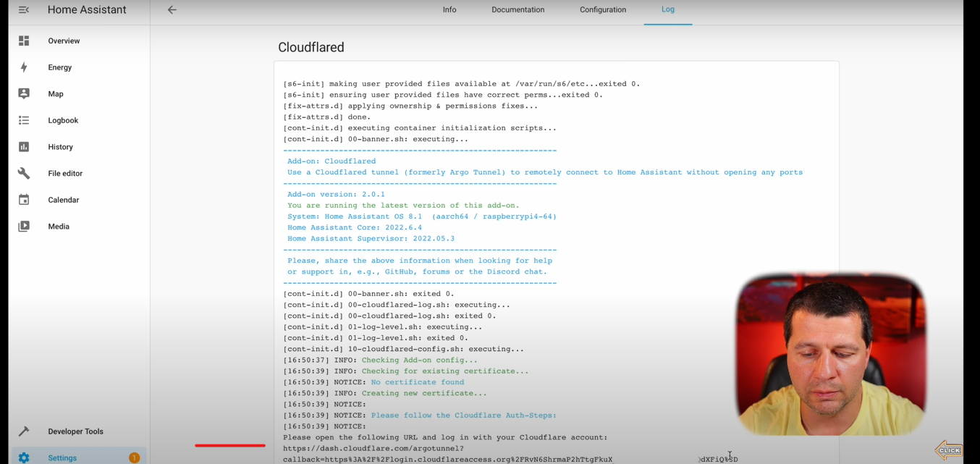This screenshot has width=980, height=464.
Task: Click the 'Add-on: Cloudflared' log line
Action: point(331,161)
